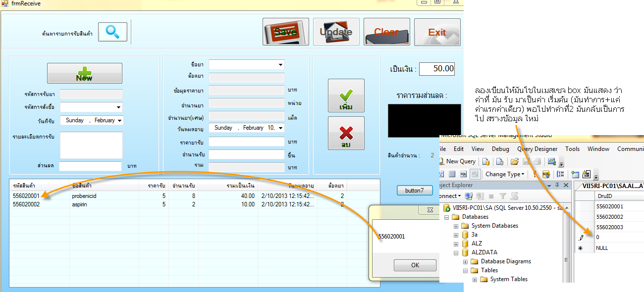Open the Tools menu in Management Studio

[572, 148]
